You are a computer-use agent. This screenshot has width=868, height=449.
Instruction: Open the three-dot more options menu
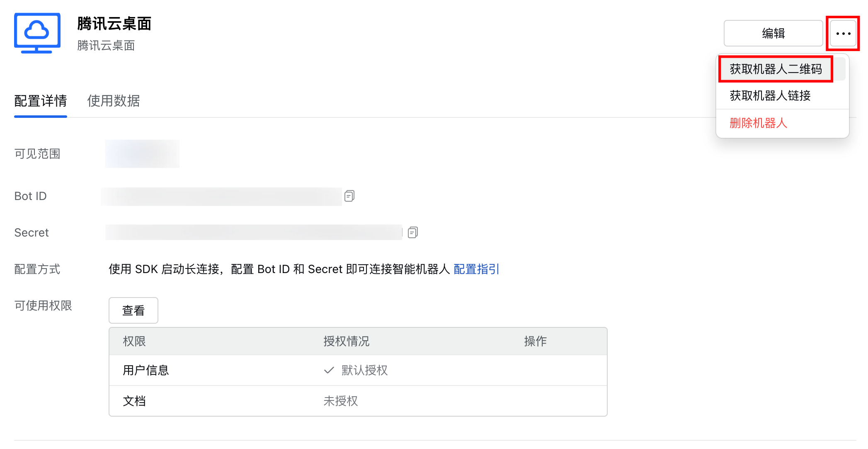tap(843, 34)
